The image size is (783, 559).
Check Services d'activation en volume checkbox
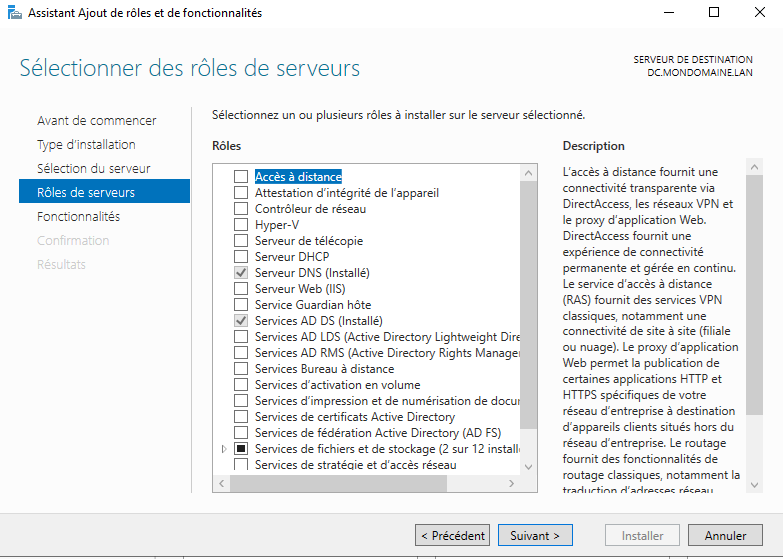point(241,384)
